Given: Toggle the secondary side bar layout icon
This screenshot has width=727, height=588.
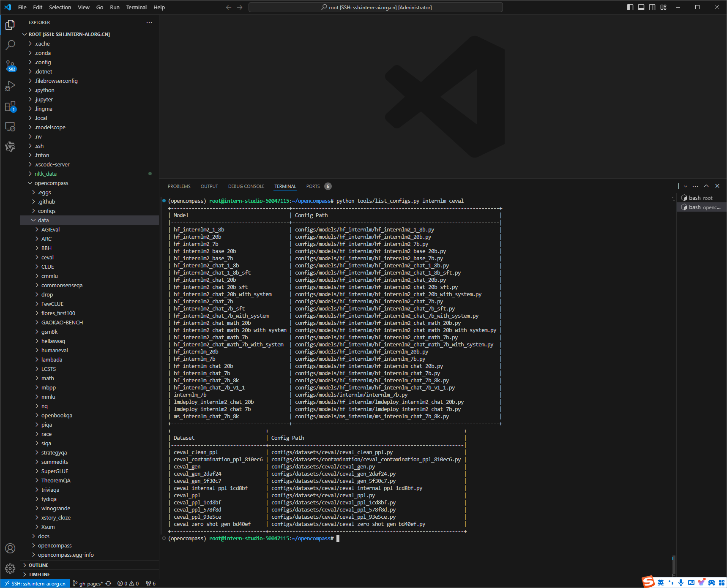Looking at the screenshot, I should tap(652, 7).
